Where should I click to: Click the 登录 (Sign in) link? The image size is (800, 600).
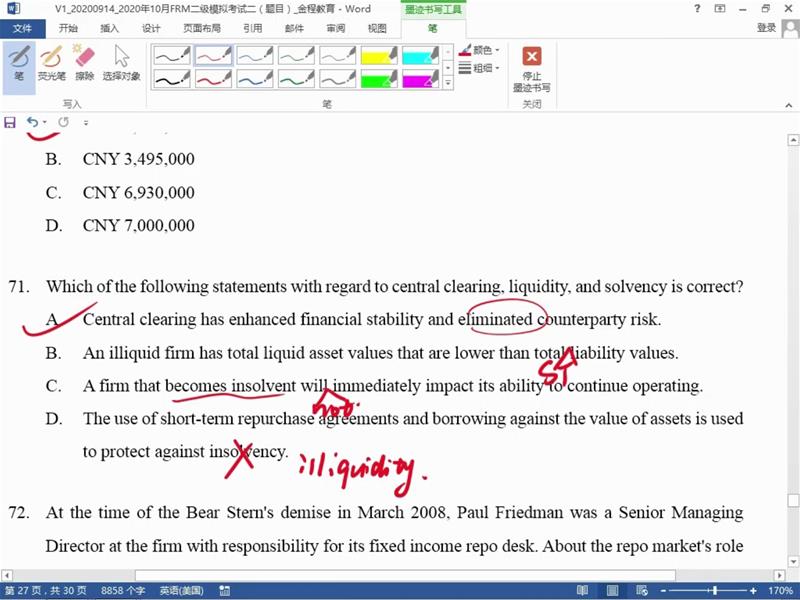tap(766, 28)
